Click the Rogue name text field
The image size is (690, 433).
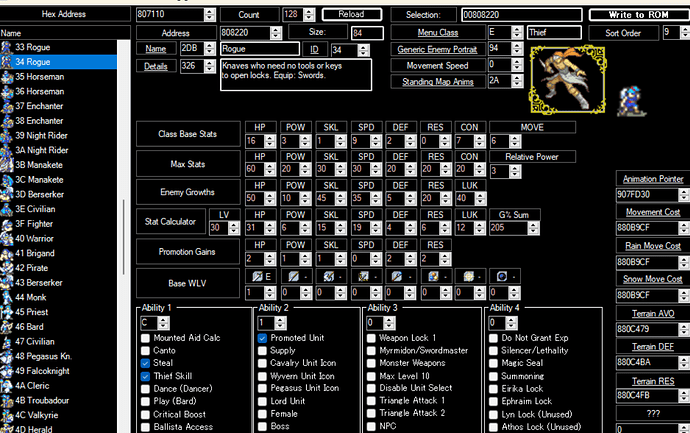point(260,49)
